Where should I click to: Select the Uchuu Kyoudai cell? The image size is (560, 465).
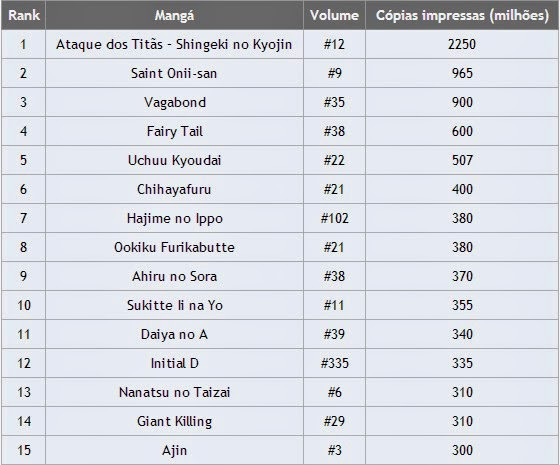click(x=174, y=160)
